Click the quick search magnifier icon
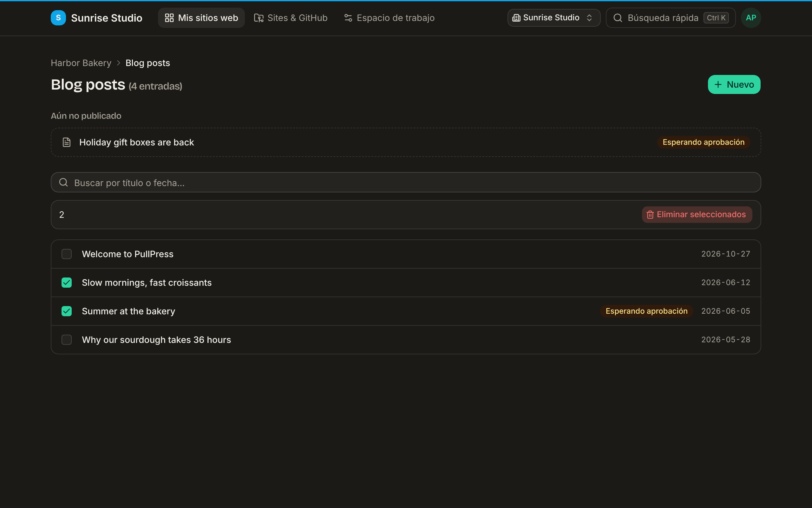Screen dimensions: 812x508 [618, 18]
